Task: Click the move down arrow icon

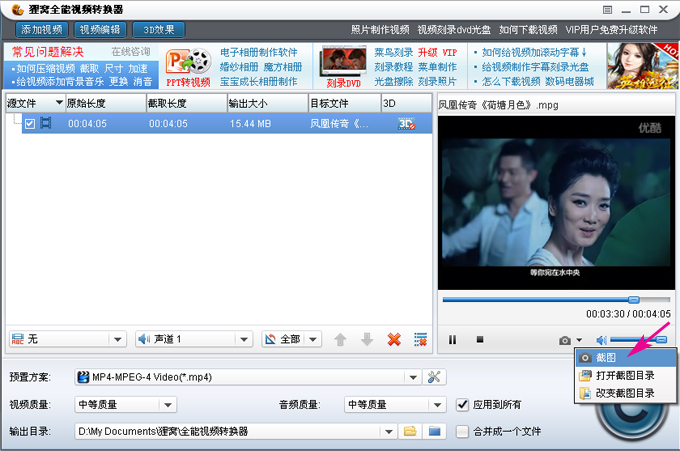Action: coord(367,340)
